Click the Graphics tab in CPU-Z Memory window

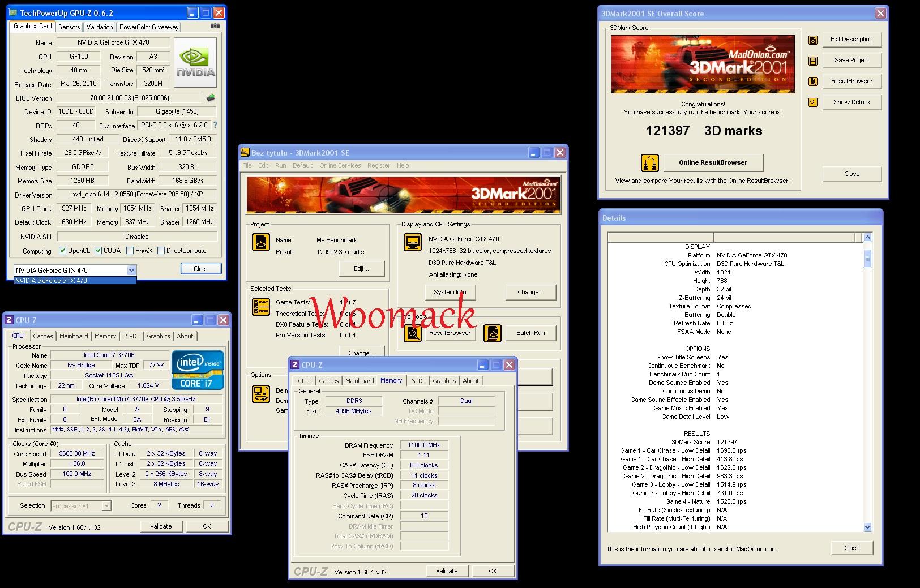pos(444,381)
